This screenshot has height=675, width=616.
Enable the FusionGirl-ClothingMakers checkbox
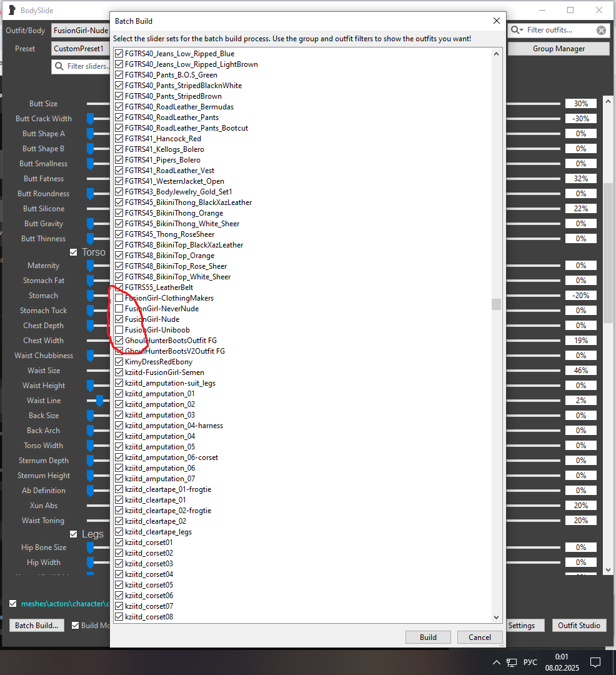[119, 298]
